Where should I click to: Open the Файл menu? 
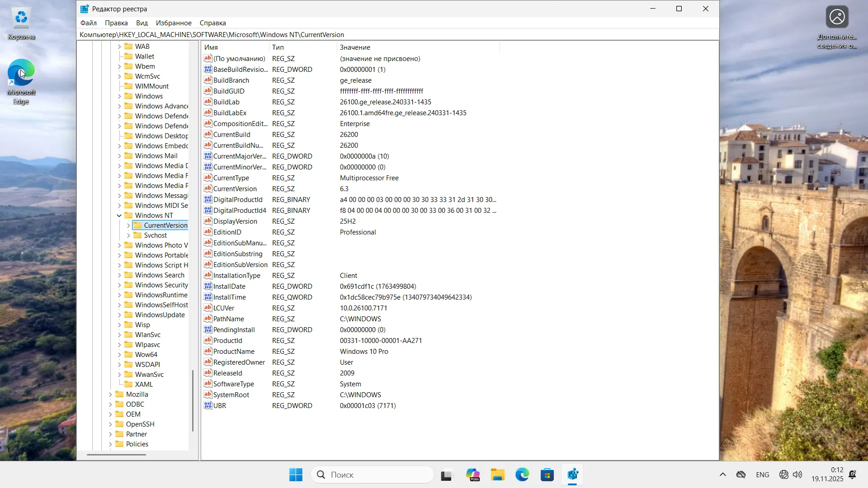click(89, 23)
